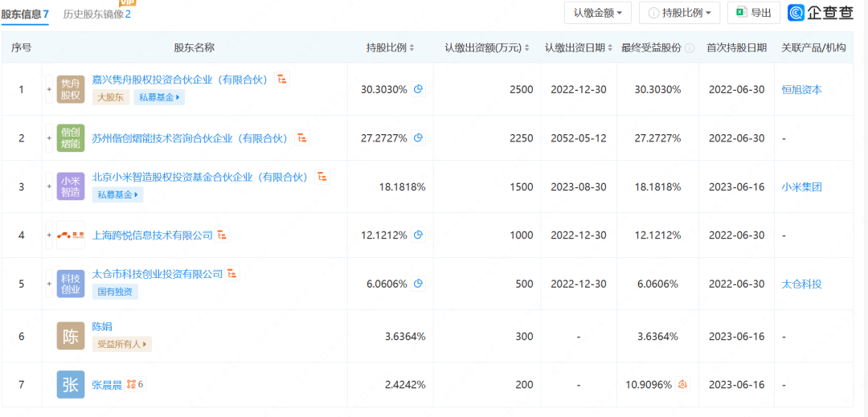Open 北京小米智造股权投资基金合伙企业 link

tap(200, 177)
